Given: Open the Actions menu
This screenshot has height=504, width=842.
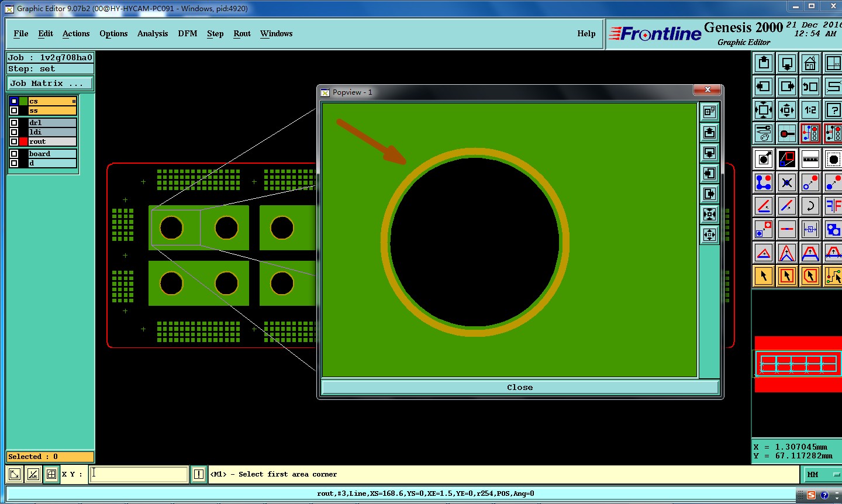Looking at the screenshot, I should tap(76, 33).
